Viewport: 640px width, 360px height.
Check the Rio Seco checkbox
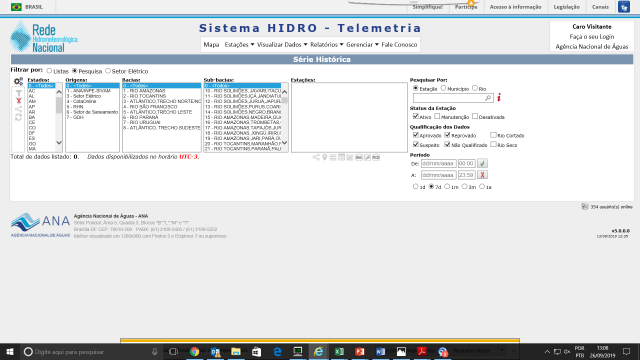point(493,144)
